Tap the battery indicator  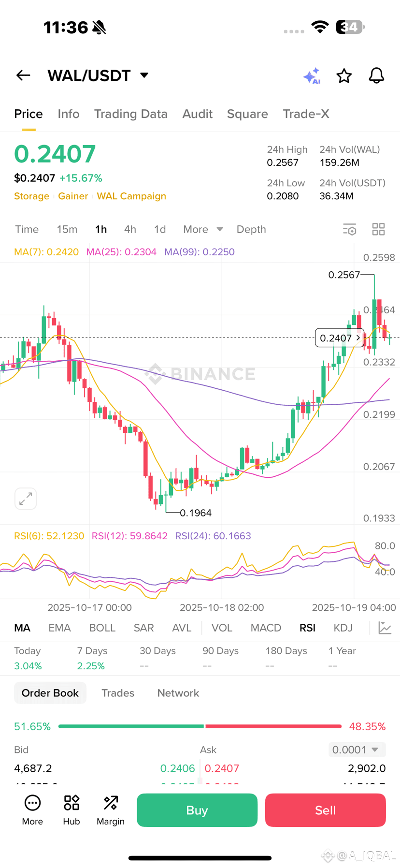point(350,27)
